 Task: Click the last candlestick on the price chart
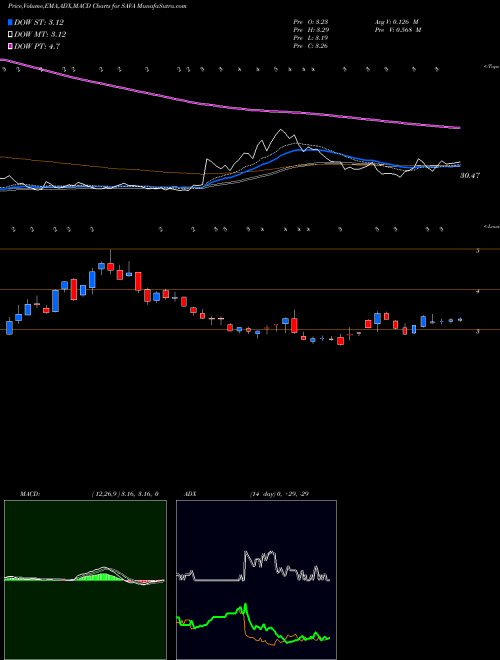(x=460, y=320)
